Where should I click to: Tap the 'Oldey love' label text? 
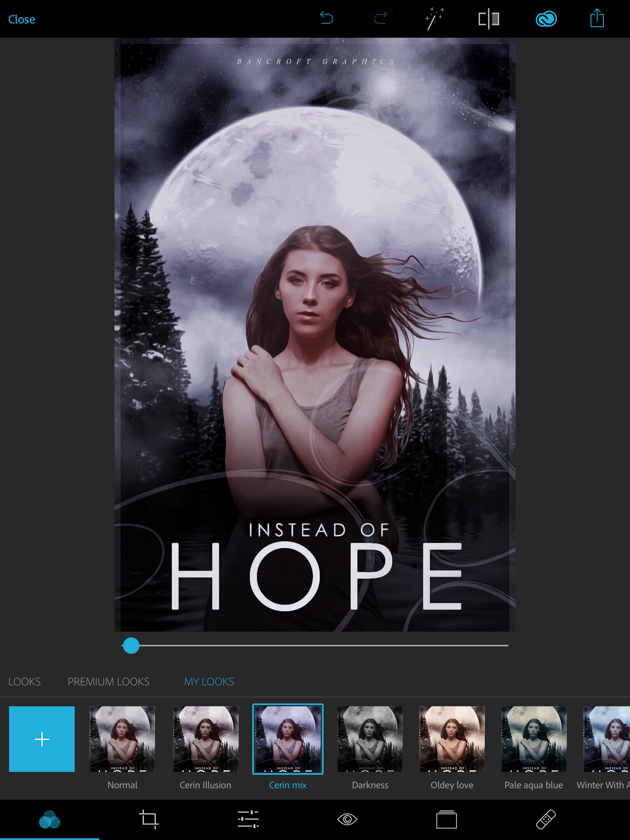click(452, 785)
